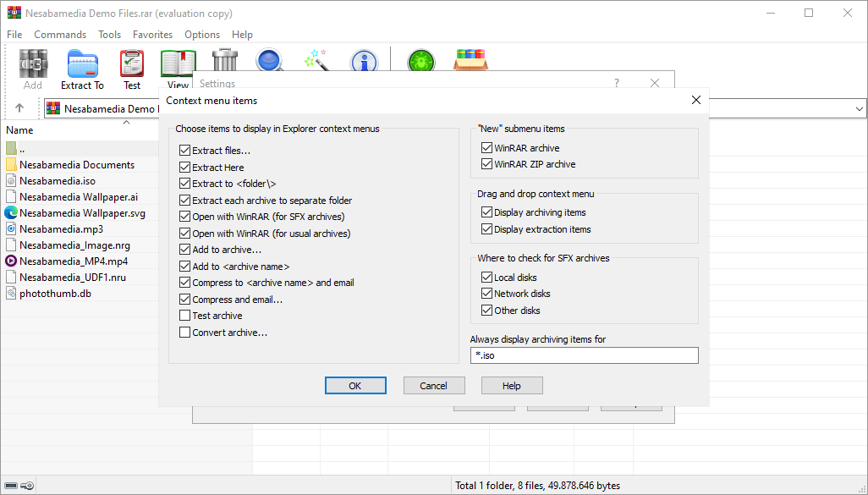Uncheck the Extract Here option
This screenshot has width=868, height=495.
pos(185,168)
